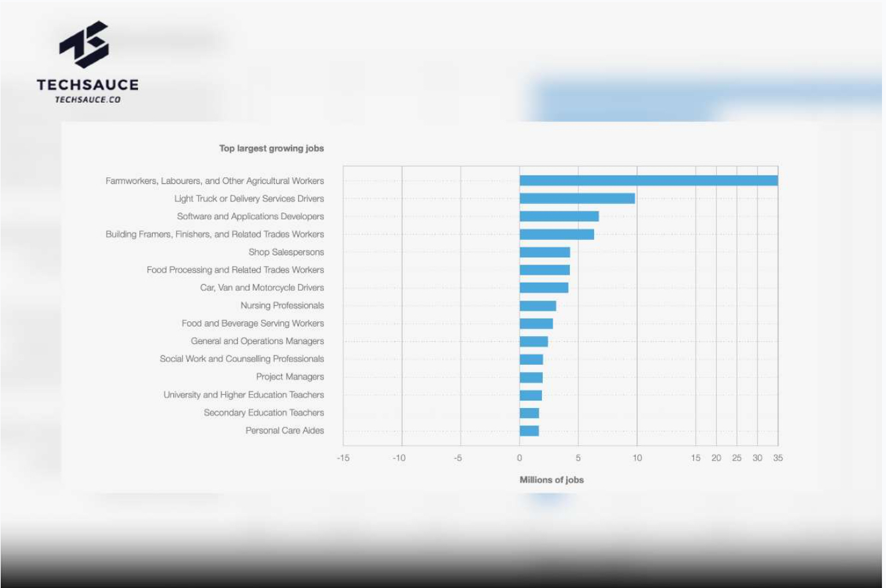
Task: Select the University and Higher Education Teachers bar
Action: [x=531, y=395]
